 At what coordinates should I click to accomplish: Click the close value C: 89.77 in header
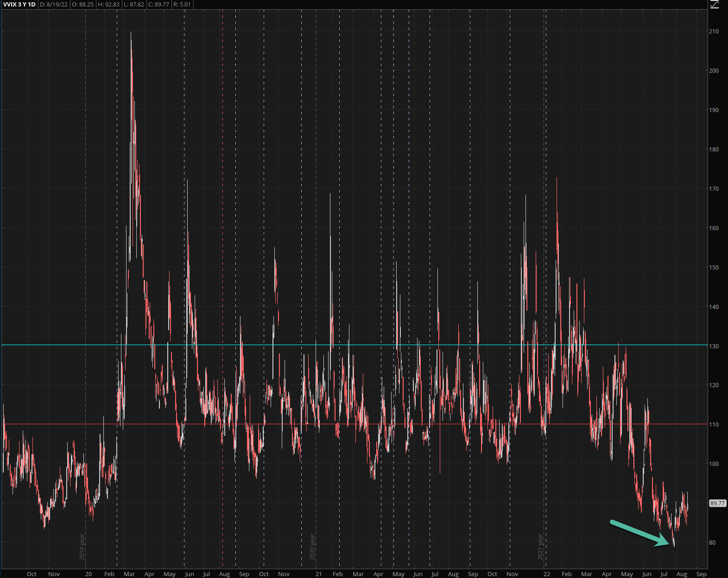158,5
